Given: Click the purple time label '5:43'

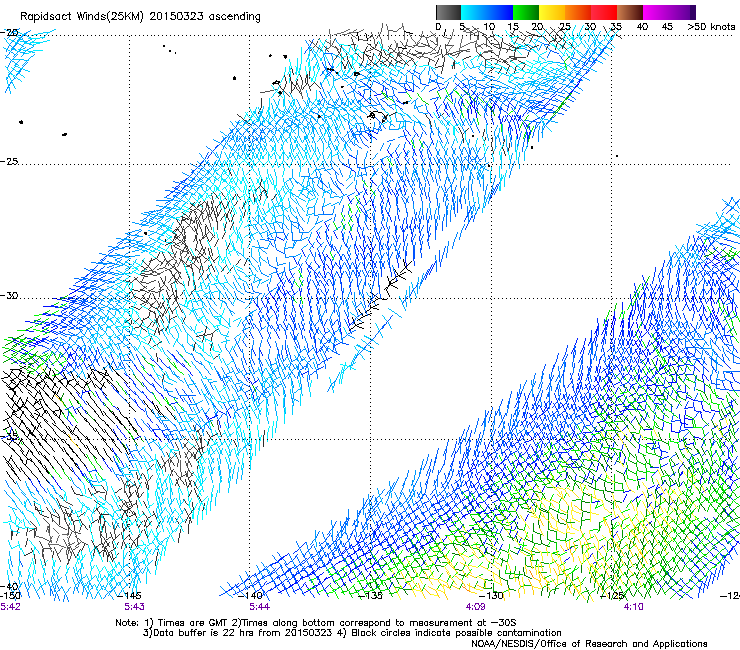Looking at the screenshot, I should coord(135,607).
